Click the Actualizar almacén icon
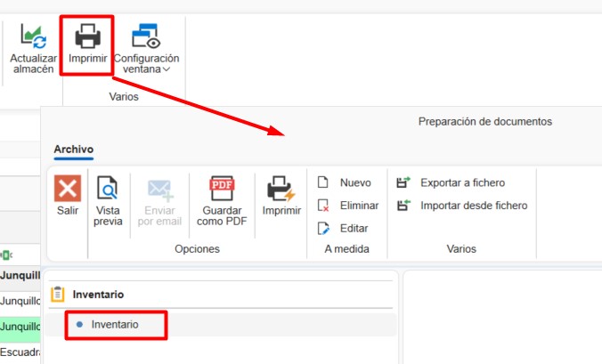Image resolution: width=602 pixels, height=364 pixels. 33,36
